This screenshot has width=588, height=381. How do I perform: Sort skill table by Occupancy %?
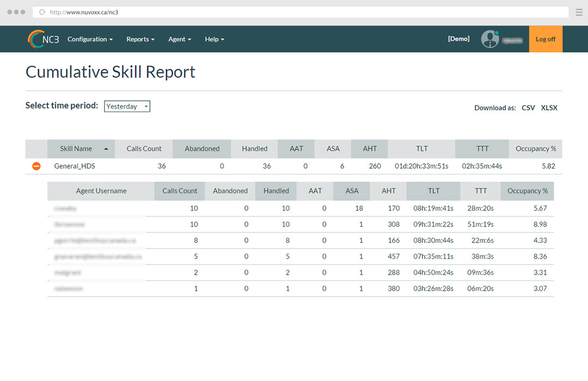pyautogui.click(x=536, y=149)
